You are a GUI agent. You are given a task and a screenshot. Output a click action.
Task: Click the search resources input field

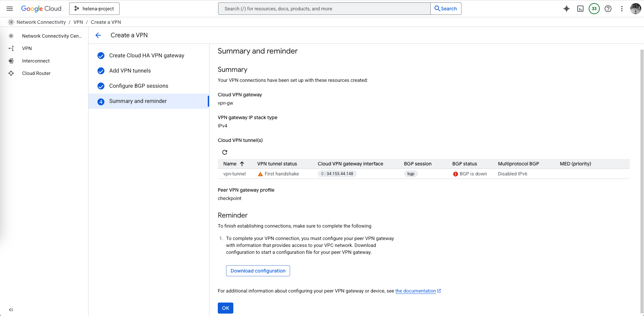tap(324, 9)
